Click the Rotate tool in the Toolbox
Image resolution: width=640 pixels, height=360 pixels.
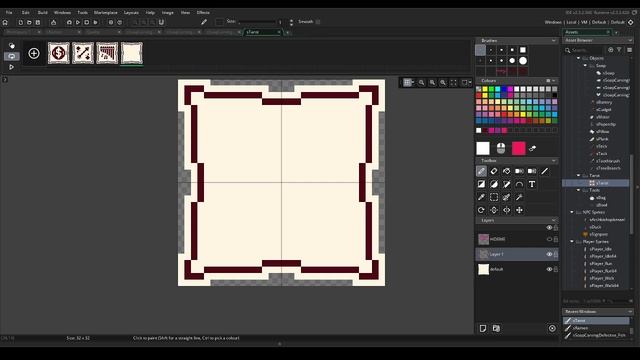pyautogui.click(x=481, y=210)
